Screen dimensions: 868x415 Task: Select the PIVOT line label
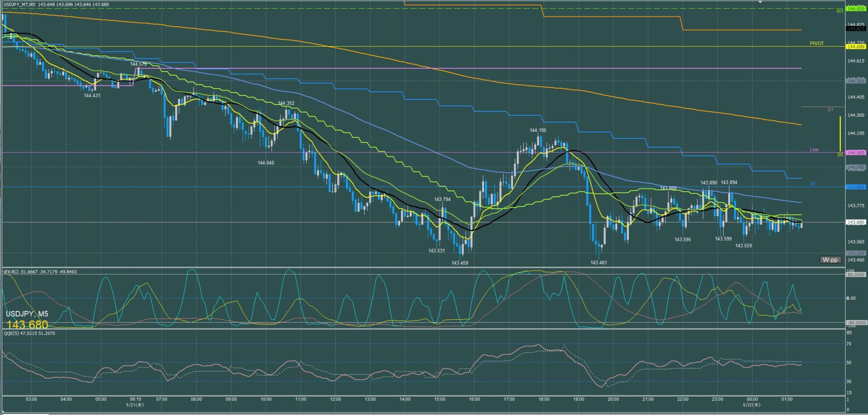point(817,43)
